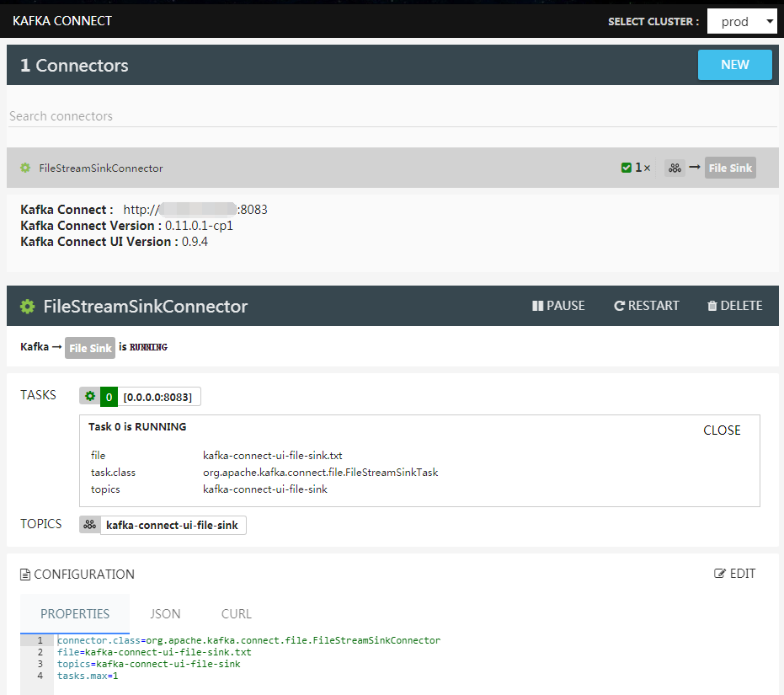Click the File Sink badge in connector row
The width and height of the screenshot is (784, 695).
[730, 168]
